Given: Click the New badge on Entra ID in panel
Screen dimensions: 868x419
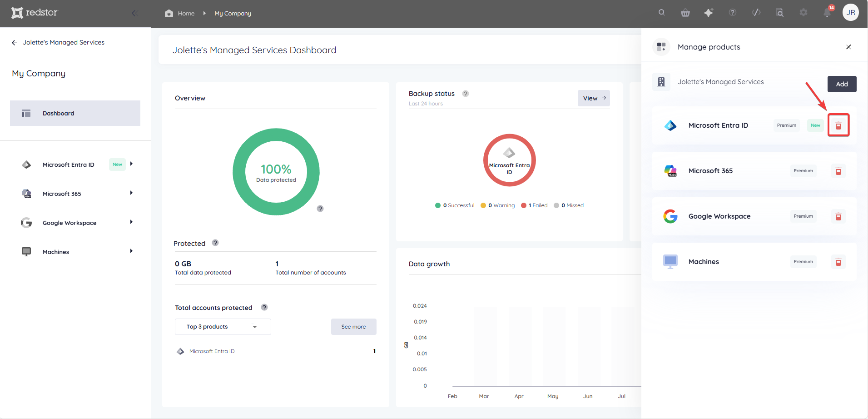Looking at the screenshot, I should click(x=815, y=125).
